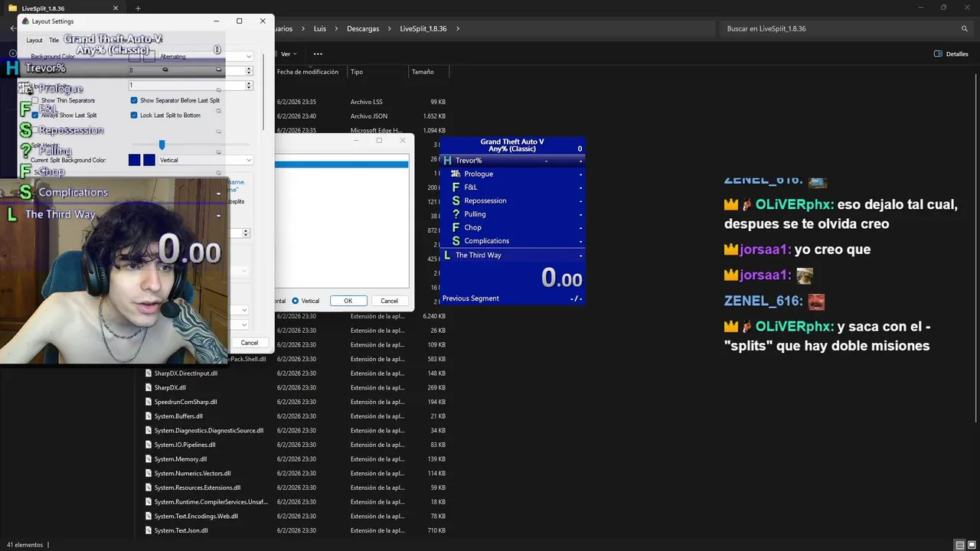Expand the chevron after LiveSplit_1.8.36 breadcrumb
The height and width of the screenshot is (551, 980).
(x=458, y=28)
